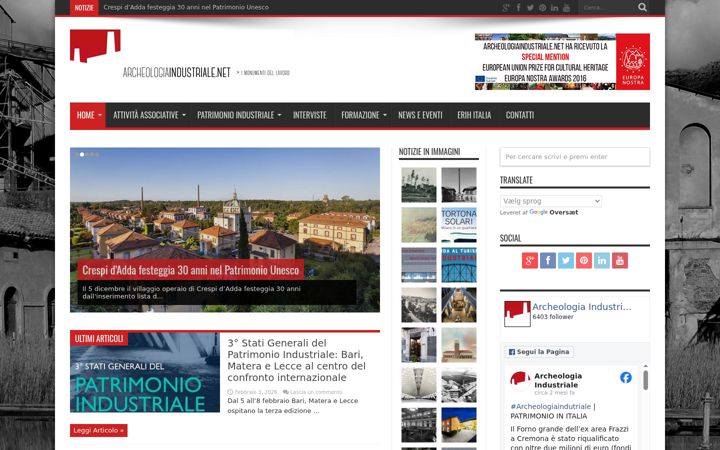Open first Notizie in Immagini thumbnail with trees

coord(419,185)
